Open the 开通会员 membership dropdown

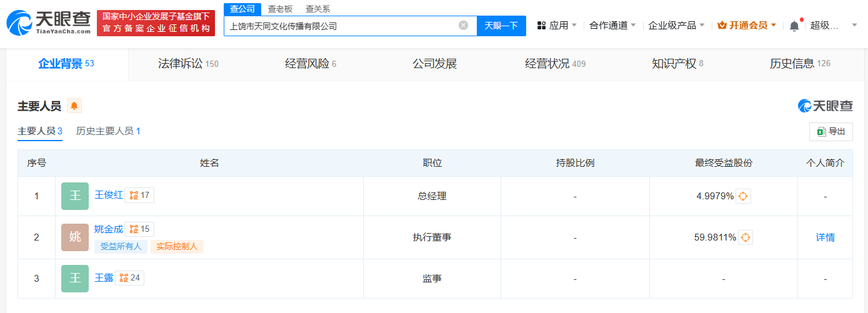pyautogui.click(x=747, y=26)
